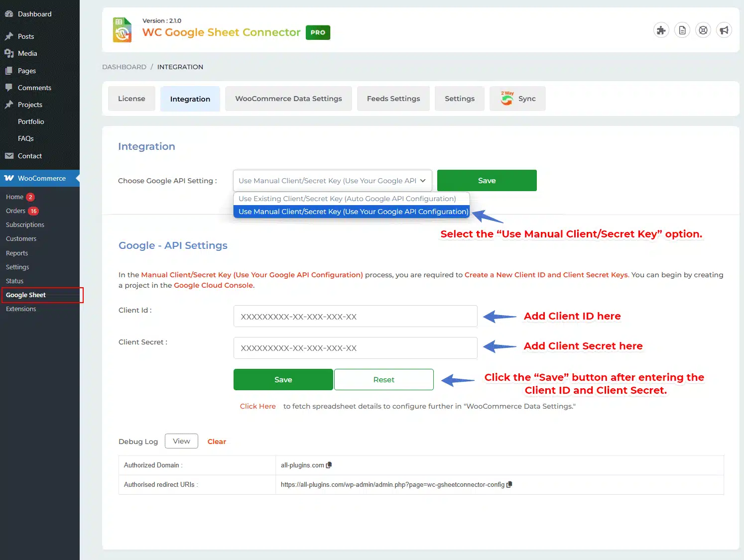Click the puzzle piece icon in header

[x=661, y=30]
